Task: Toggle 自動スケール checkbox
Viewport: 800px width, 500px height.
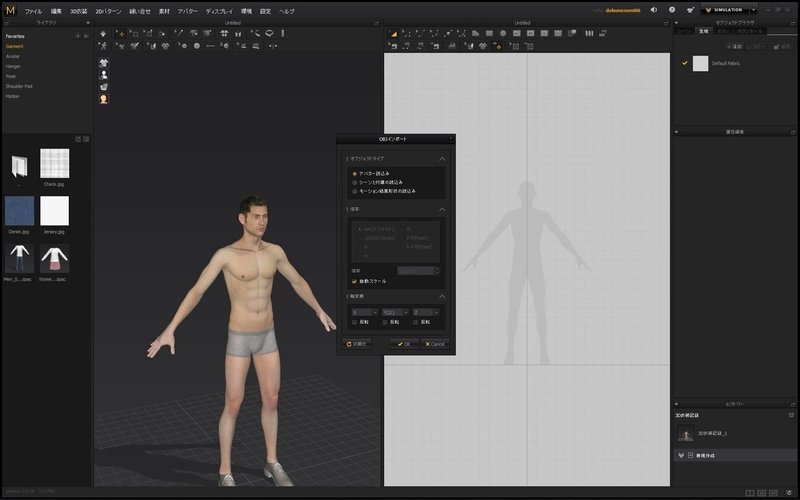Action: 355,282
